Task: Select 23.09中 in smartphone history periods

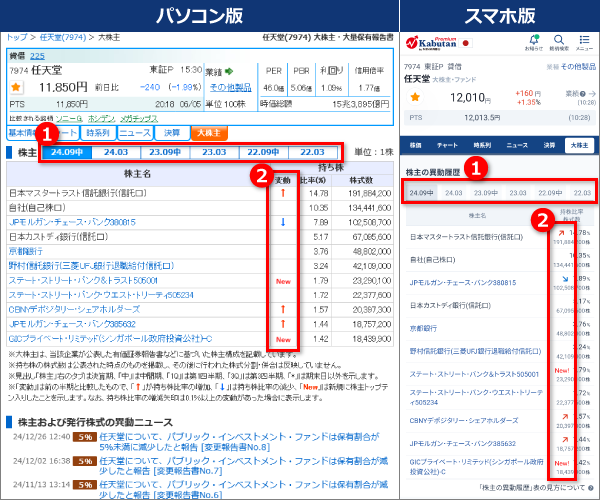Action: (x=486, y=193)
